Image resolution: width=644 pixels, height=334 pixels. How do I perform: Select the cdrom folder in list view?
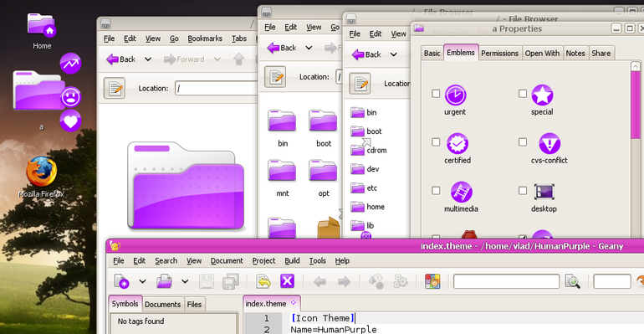pos(368,151)
